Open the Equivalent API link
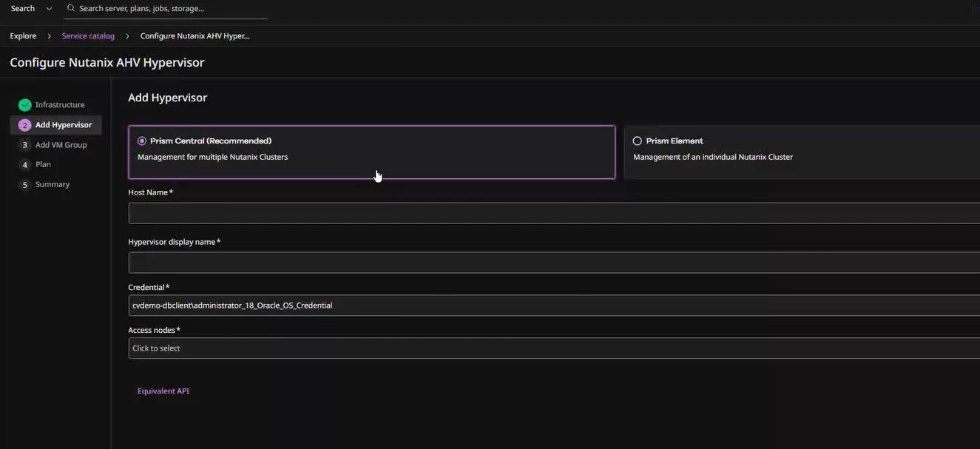 [163, 391]
